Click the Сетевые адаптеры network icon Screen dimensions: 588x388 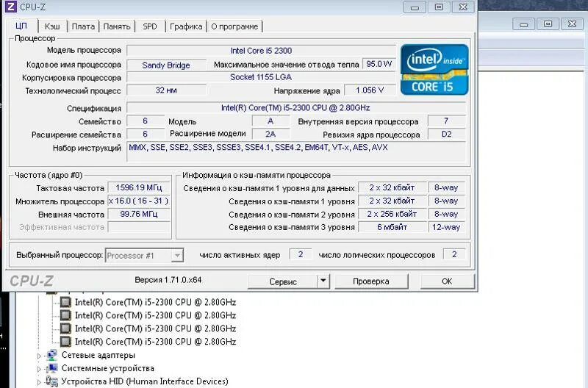[x=51, y=355]
